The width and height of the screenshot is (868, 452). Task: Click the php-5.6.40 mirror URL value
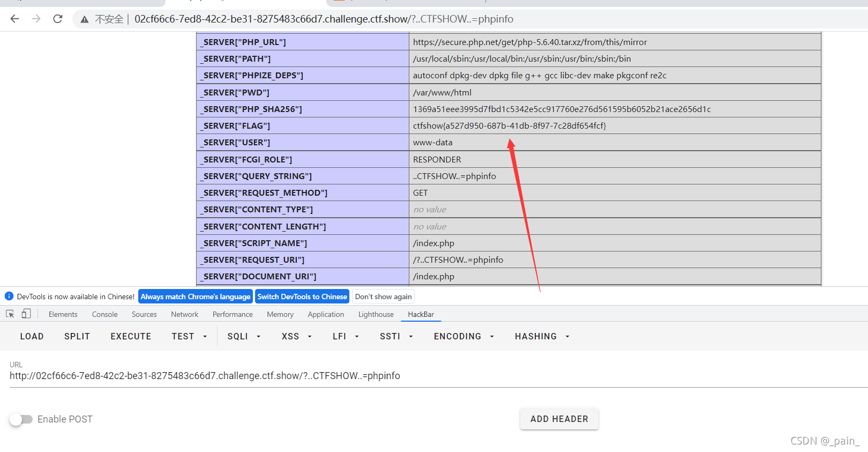pyautogui.click(x=530, y=42)
